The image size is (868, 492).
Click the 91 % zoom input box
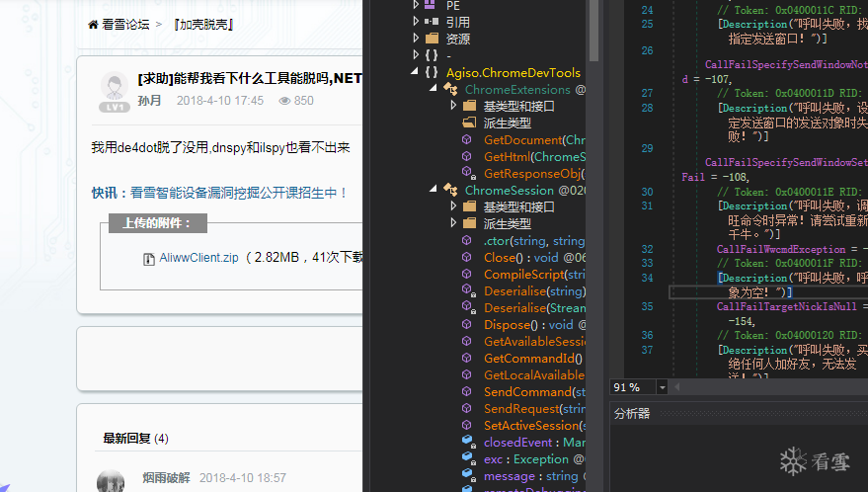tap(633, 387)
